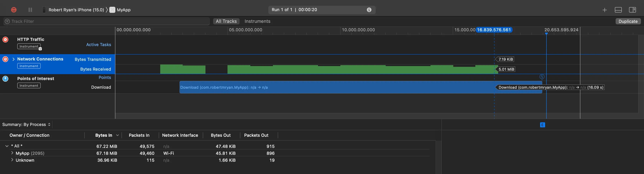
Task: Select Robert Ryan's iPhone device
Action: [x=73, y=10]
